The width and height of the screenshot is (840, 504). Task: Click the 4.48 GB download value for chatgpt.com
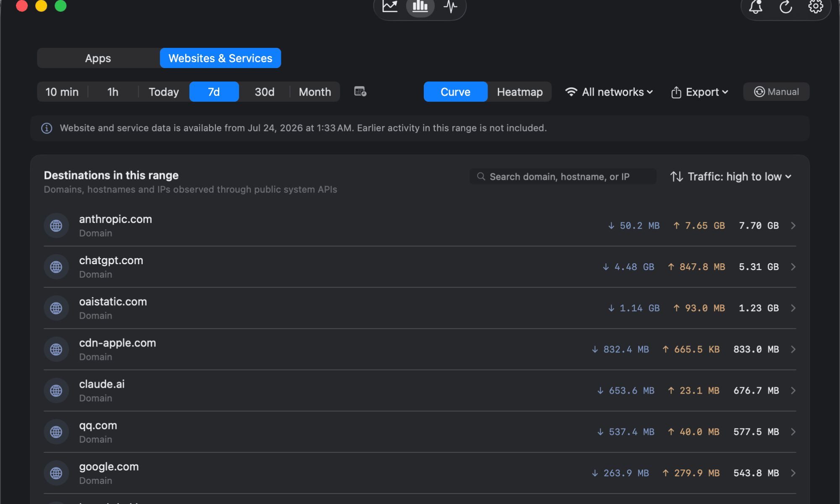click(x=628, y=267)
